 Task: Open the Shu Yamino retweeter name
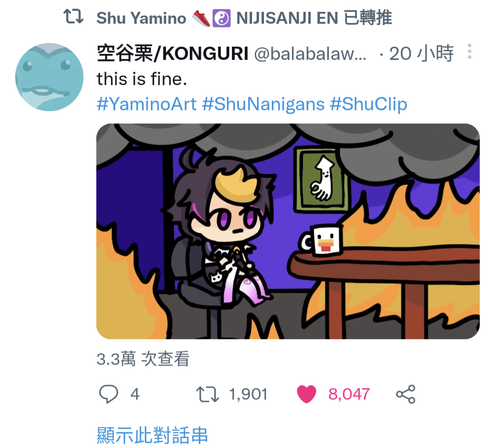pyautogui.click(x=141, y=18)
